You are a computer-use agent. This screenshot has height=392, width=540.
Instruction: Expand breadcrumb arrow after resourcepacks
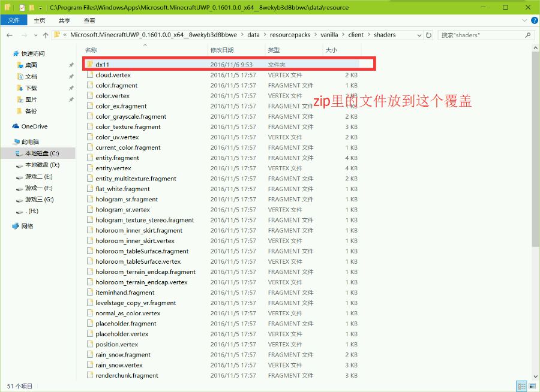coord(316,35)
